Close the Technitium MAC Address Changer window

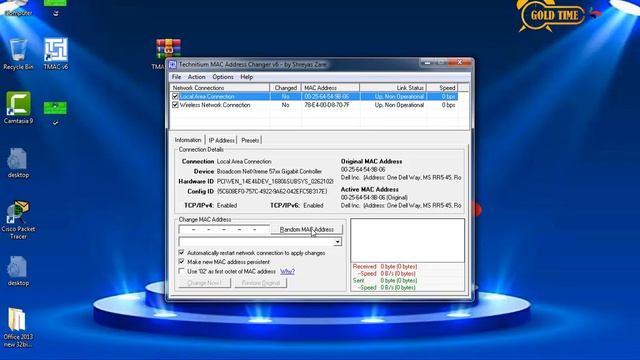click(x=459, y=62)
